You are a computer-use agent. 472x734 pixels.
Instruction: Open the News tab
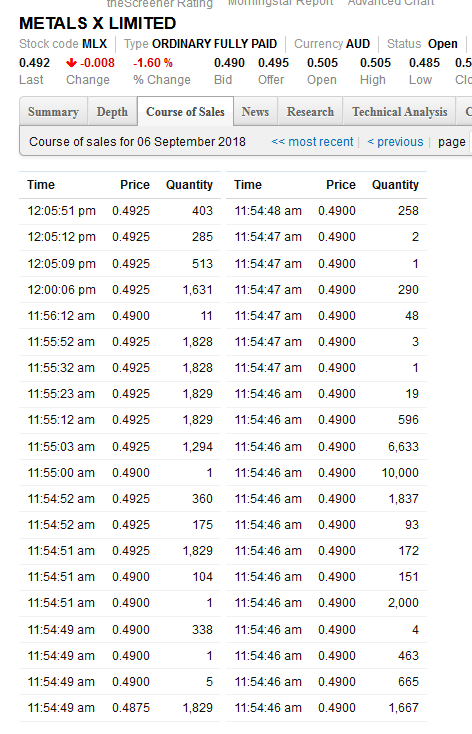click(255, 112)
